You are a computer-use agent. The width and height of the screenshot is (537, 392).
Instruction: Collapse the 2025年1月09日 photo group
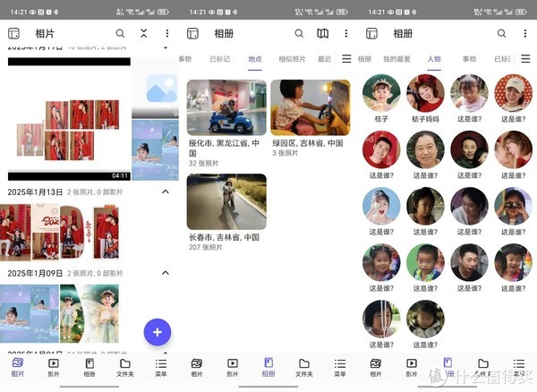pos(166,272)
